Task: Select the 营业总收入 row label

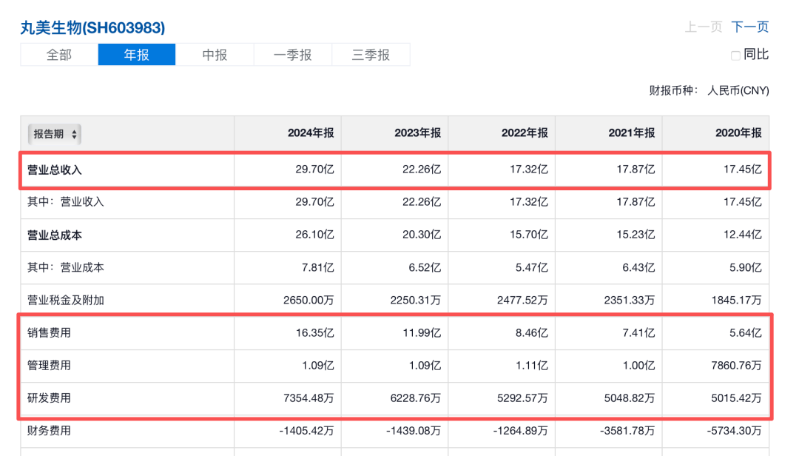Action: click(55, 170)
